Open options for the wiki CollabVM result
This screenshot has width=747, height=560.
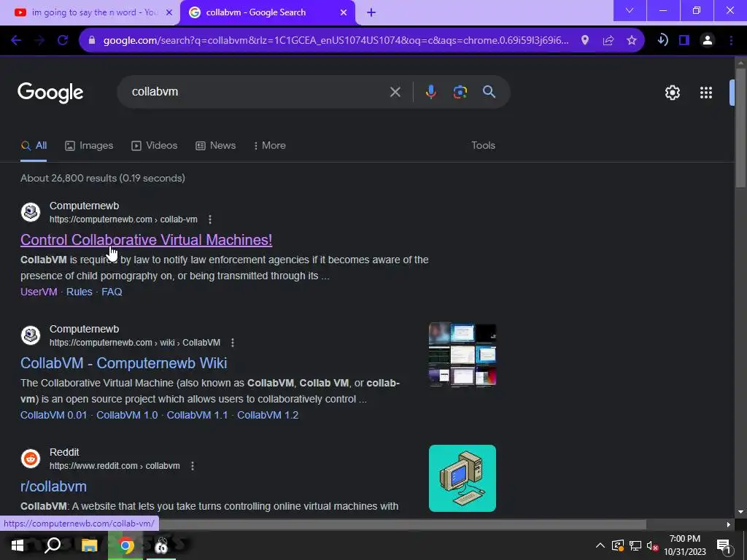[x=233, y=343]
